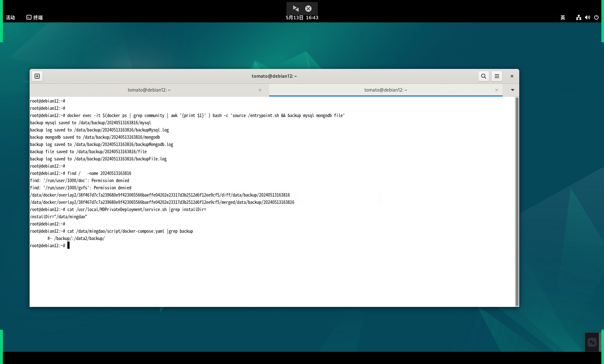Click the bottom-right overlay video icon

coord(592,342)
